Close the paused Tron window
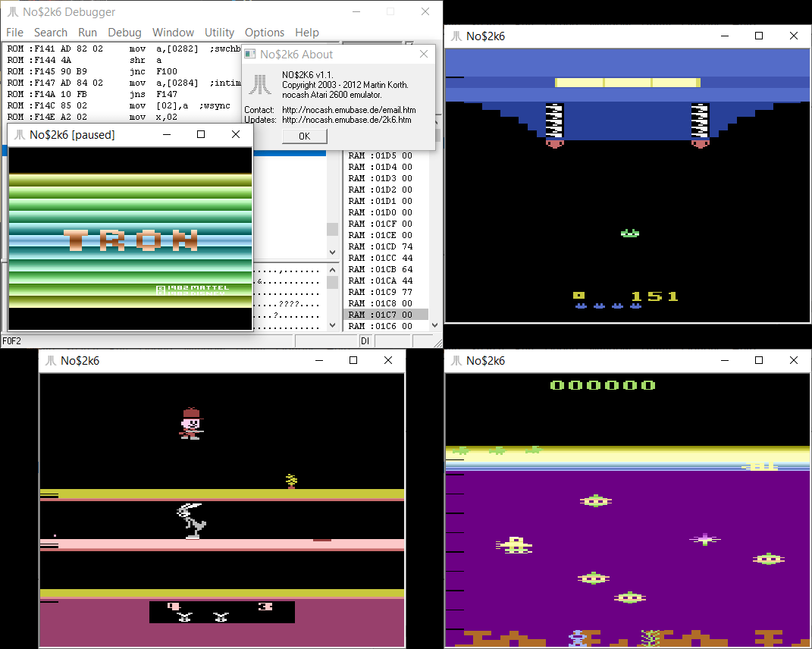The width and height of the screenshot is (812, 649). click(236, 135)
